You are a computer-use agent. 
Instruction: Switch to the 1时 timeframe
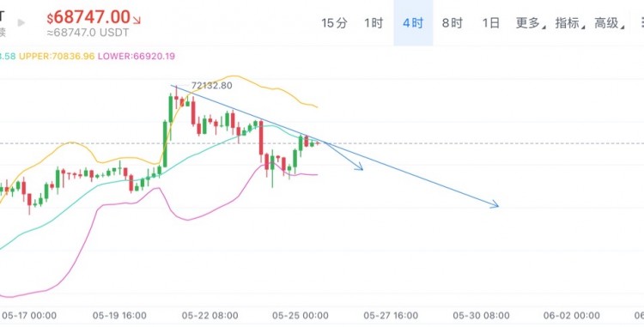374,23
